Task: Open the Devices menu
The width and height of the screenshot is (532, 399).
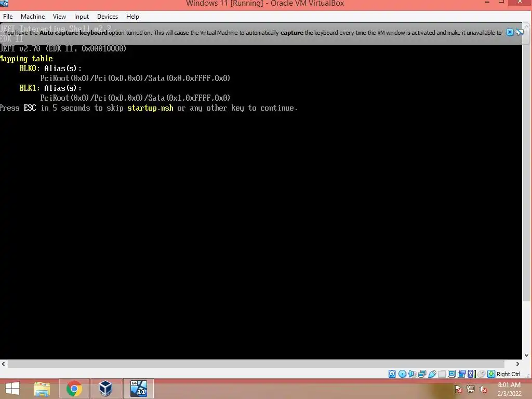Action: tap(108, 17)
